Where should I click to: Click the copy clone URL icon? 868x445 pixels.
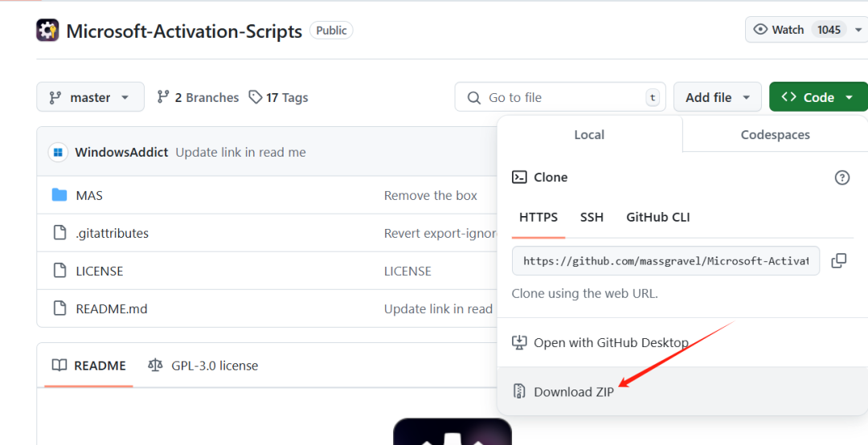tap(838, 261)
